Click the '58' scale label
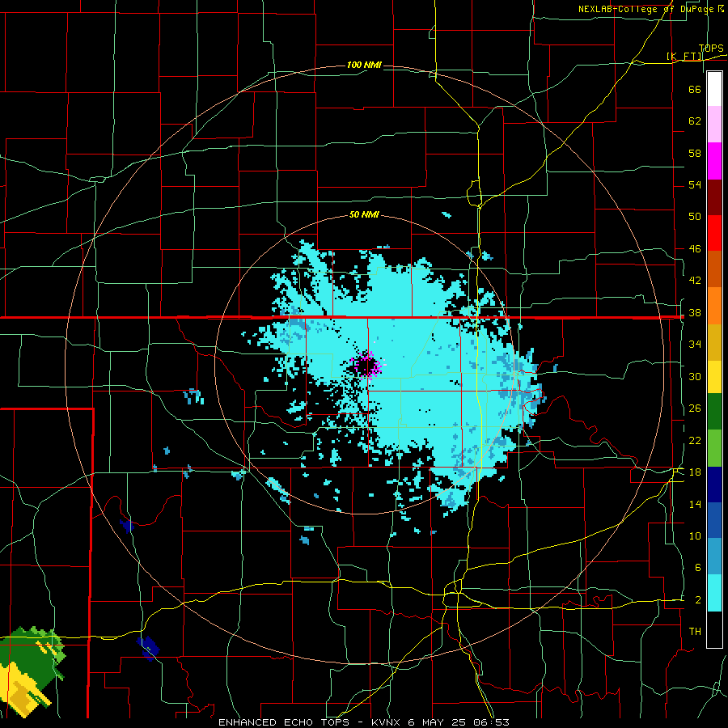The height and width of the screenshot is (728, 728). 695,153
